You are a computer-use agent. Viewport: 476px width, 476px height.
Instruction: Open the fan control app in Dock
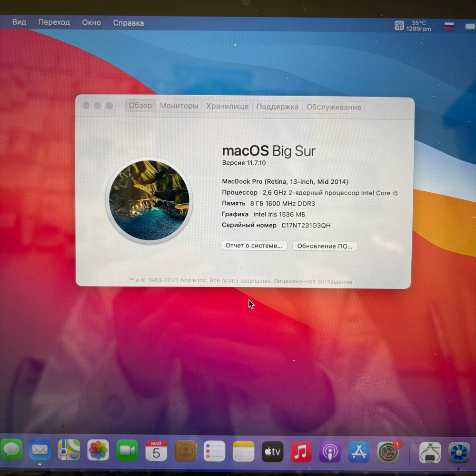tap(459, 453)
